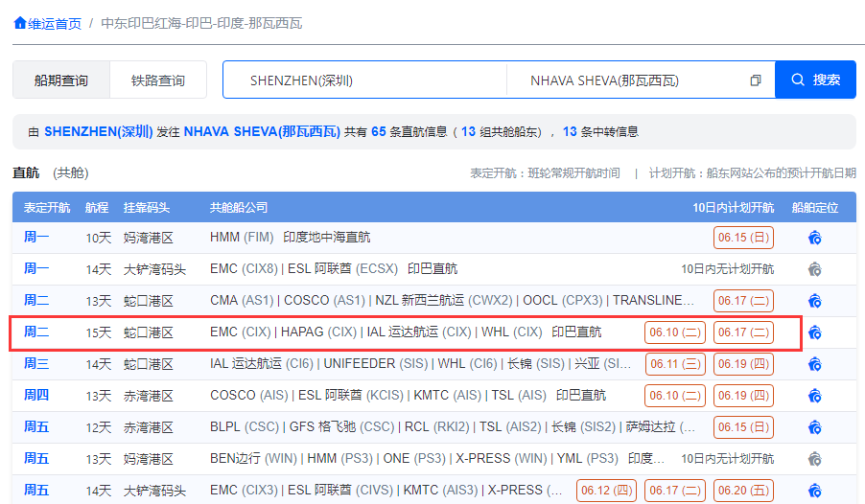This screenshot has width=865, height=504.
Task: Click 周二 in the CMA (AS1) row
Action: pyautogui.click(x=35, y=301)
